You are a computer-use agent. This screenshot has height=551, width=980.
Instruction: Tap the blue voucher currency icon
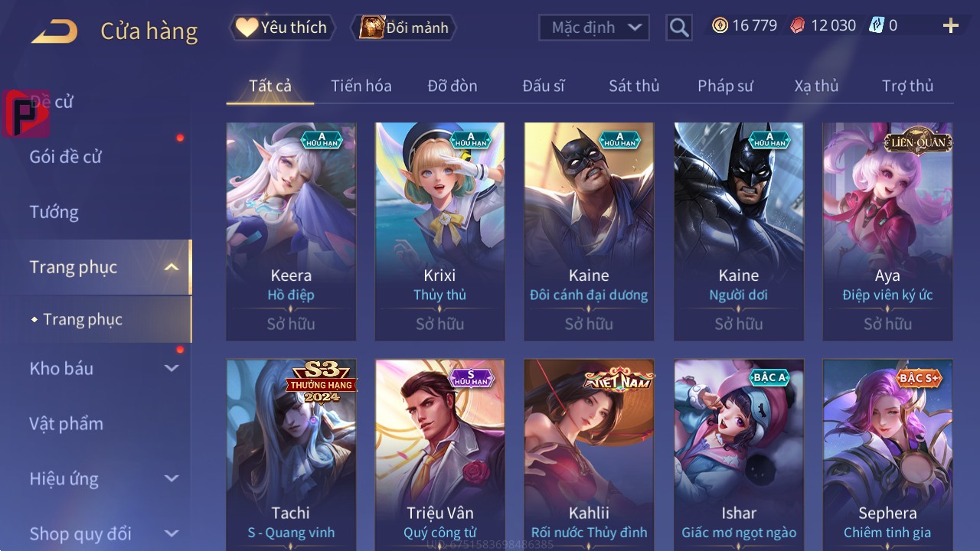coord(877,26)
